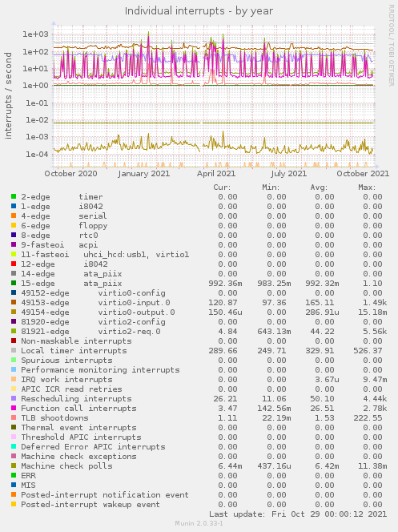This screenshot has height=532, width=398.
Task: Click the Avg column header
Action: tap(319, 187)
